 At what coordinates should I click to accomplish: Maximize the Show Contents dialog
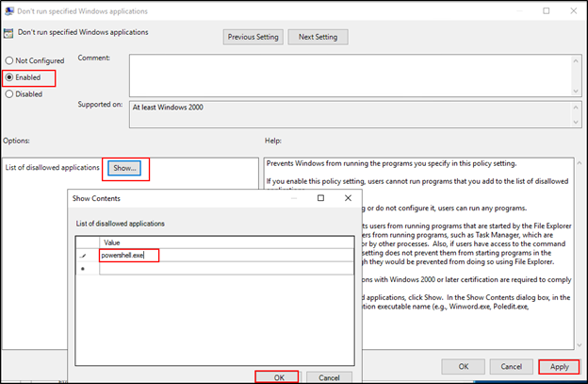[x=320, y=199]
